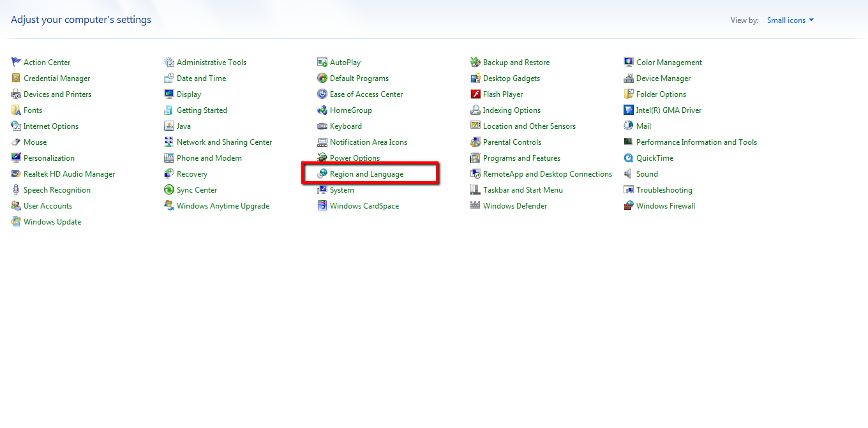
Task: Click the Troubleshooting link
Action: coord(664,190)
